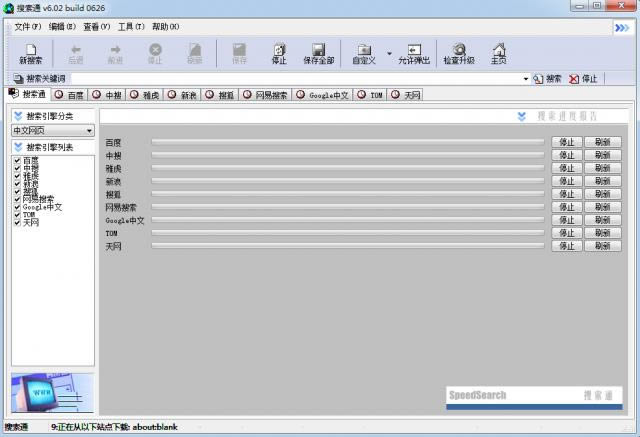Click the 新搜索 toolbar icon
Viewport: 640px width, 437px height.
tap(31, 50)
